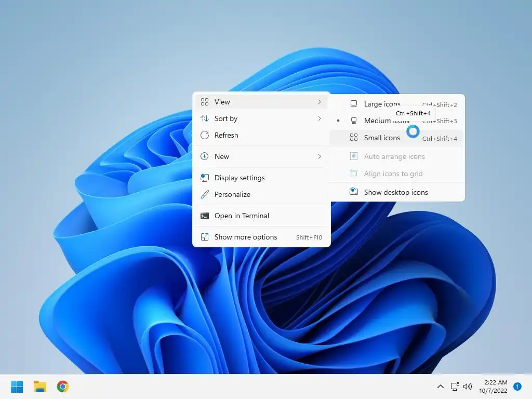Open the New submenu entry
Screen dimensions: 532x399
coord(261,156)
